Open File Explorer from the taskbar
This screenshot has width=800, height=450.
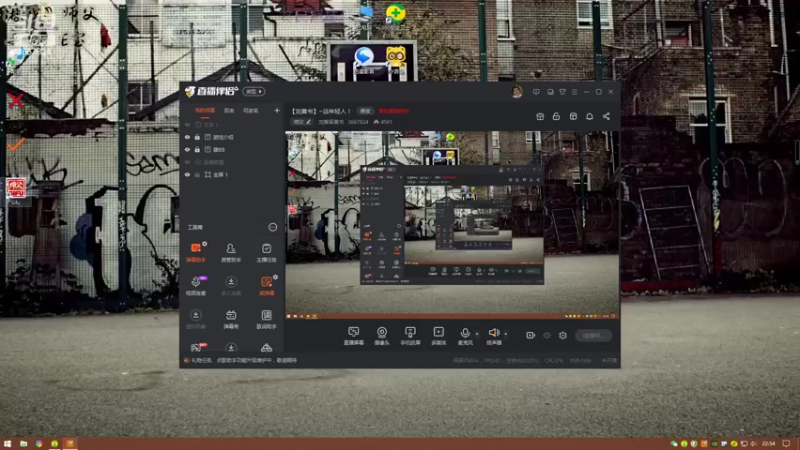[23, 444]
